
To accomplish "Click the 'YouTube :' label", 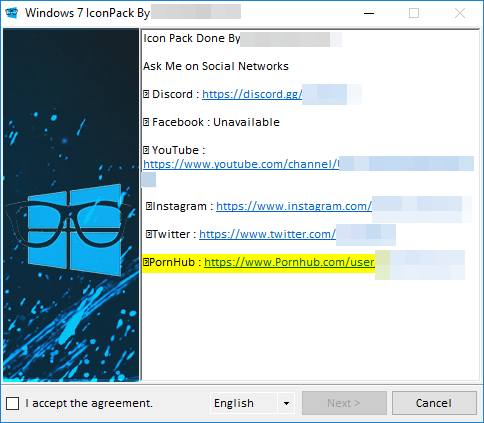I will click(174, 150).
